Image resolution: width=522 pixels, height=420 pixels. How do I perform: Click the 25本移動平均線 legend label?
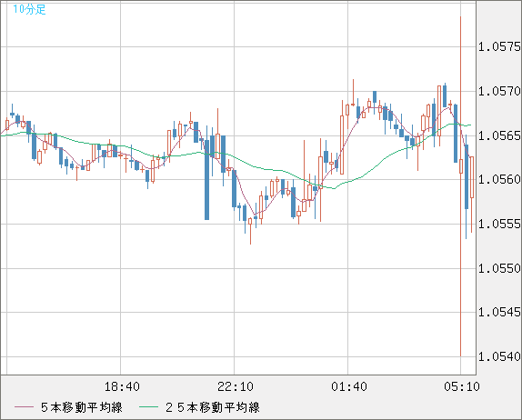213,407
